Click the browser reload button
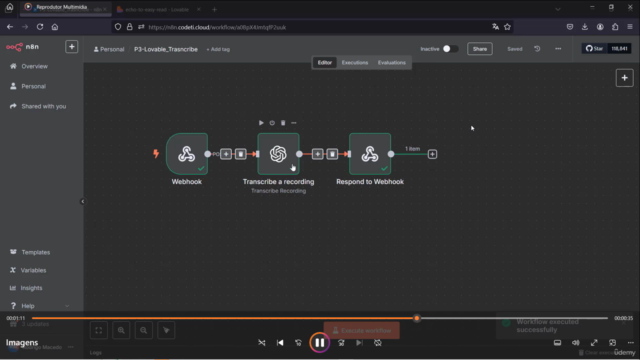The height and width of the screenshot is (360, 640). tap(40, 27)
